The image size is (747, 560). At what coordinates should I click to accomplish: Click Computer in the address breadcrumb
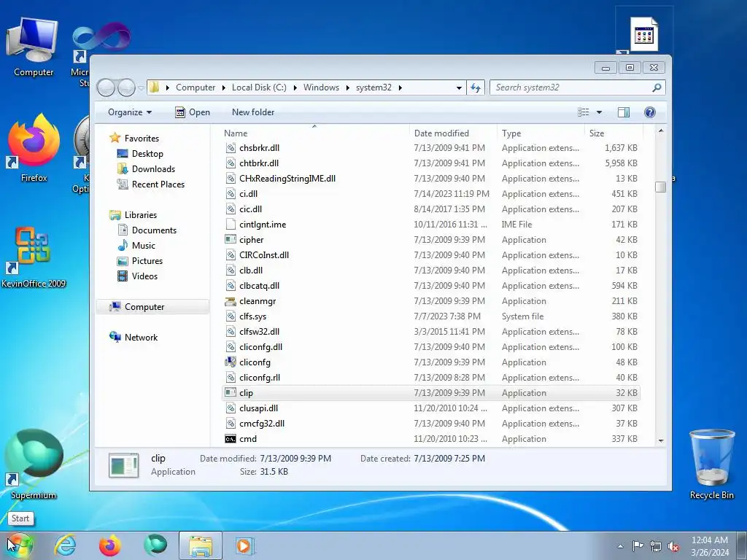(196, 87)
